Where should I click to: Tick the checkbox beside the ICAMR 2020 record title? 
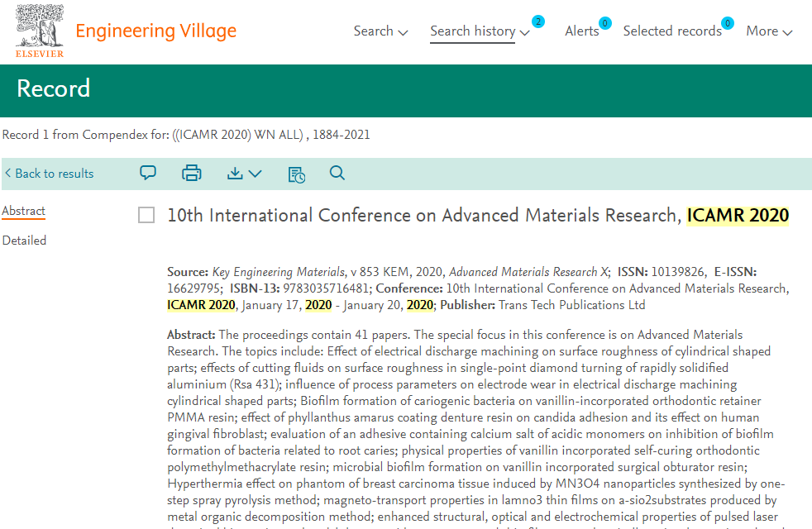click(146, 216)
